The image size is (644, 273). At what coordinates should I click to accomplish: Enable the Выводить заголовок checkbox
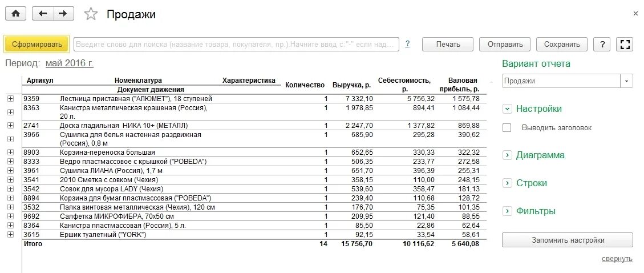[507, 128]
